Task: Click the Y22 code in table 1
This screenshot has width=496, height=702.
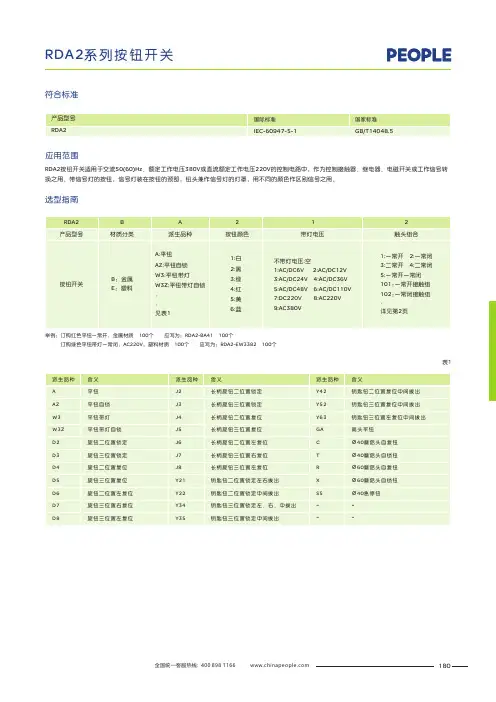Action: click(x=180, y=493)
